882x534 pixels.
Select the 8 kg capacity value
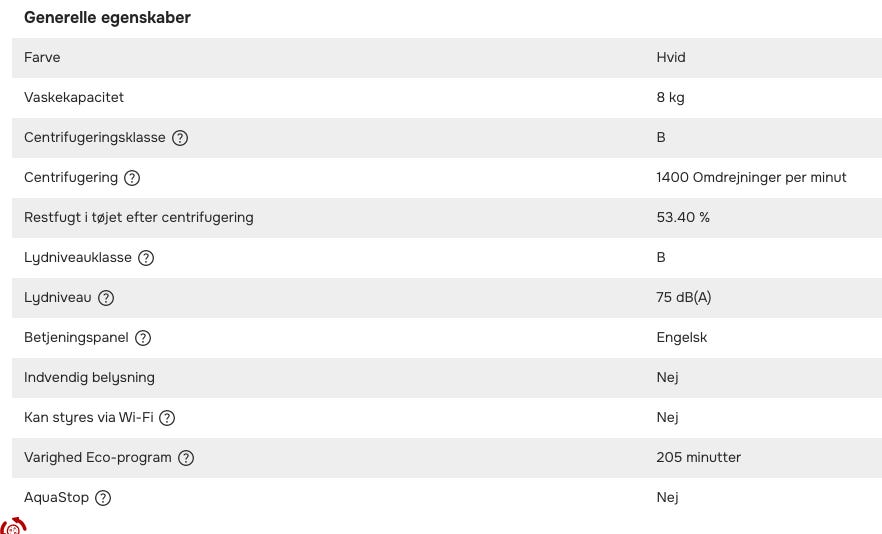click(670, 98)
